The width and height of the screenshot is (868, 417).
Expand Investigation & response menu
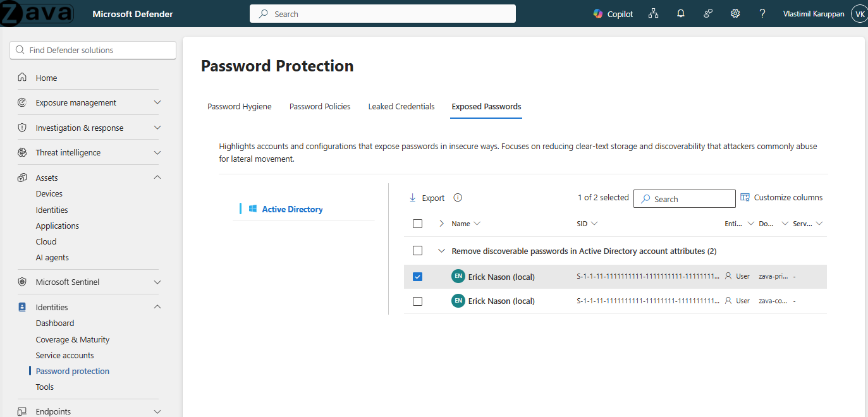coord(157,128)
